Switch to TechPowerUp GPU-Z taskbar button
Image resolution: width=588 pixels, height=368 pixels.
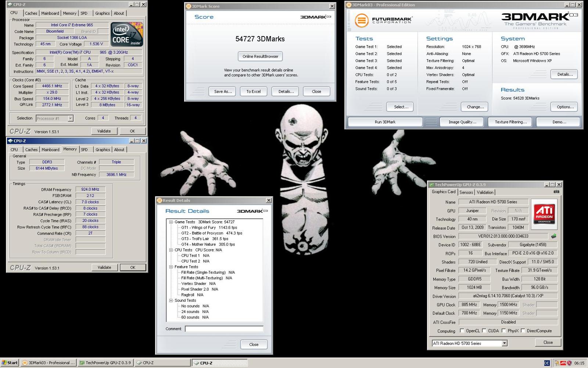coord(105,363)
